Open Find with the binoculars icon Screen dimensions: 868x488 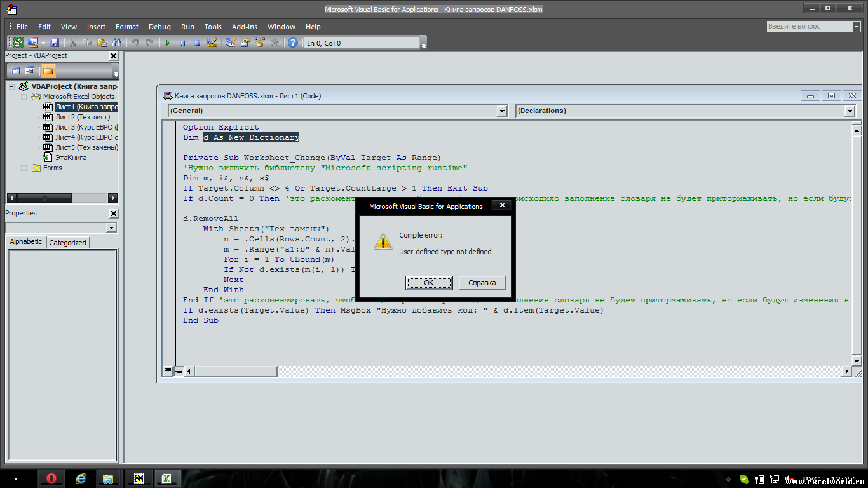click(116, 43)
